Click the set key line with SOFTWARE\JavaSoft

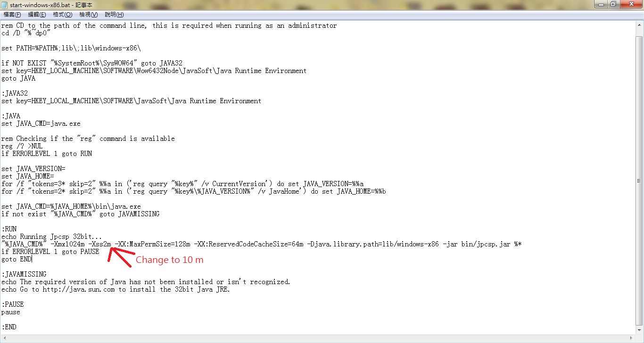[x=132, y=101]
